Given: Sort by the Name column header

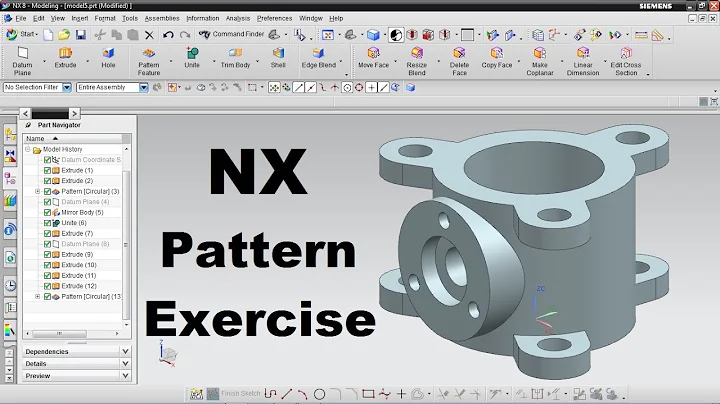Looking at the screenshot, I should pos(73,138).
